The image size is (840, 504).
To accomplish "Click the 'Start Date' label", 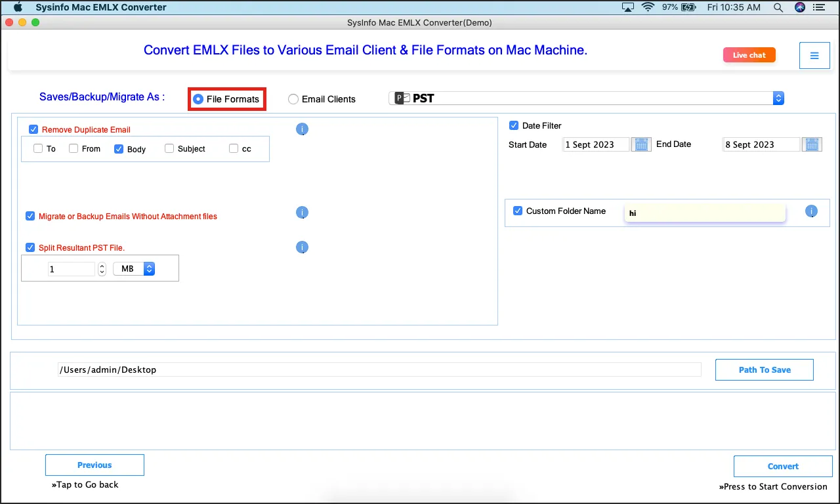I will (528, 144).
